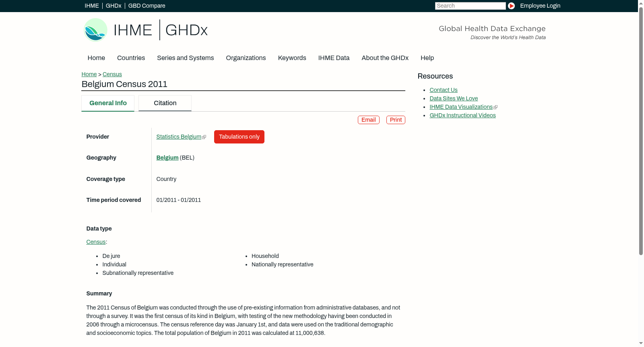The width and height of the screenshot is (644, 347).
Task: Open the Help menu
Action: (427, 58)
